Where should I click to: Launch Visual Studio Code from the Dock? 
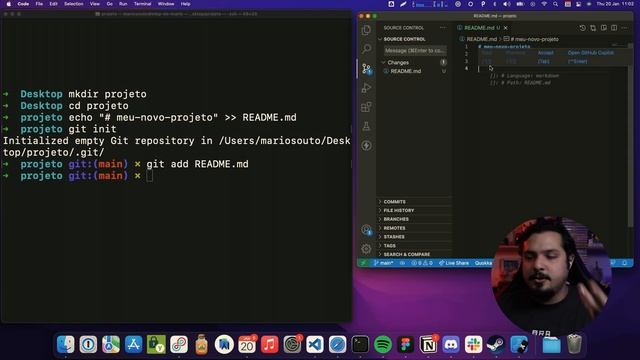[x=315, y=344]
